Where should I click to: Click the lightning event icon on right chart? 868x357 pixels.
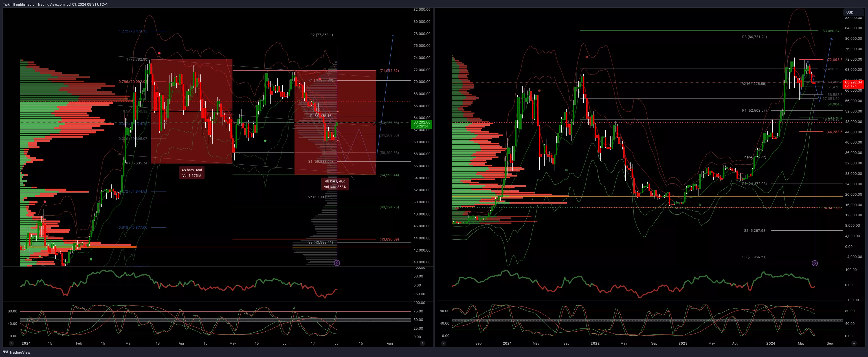pyautogui.click(x=814, y=263)
